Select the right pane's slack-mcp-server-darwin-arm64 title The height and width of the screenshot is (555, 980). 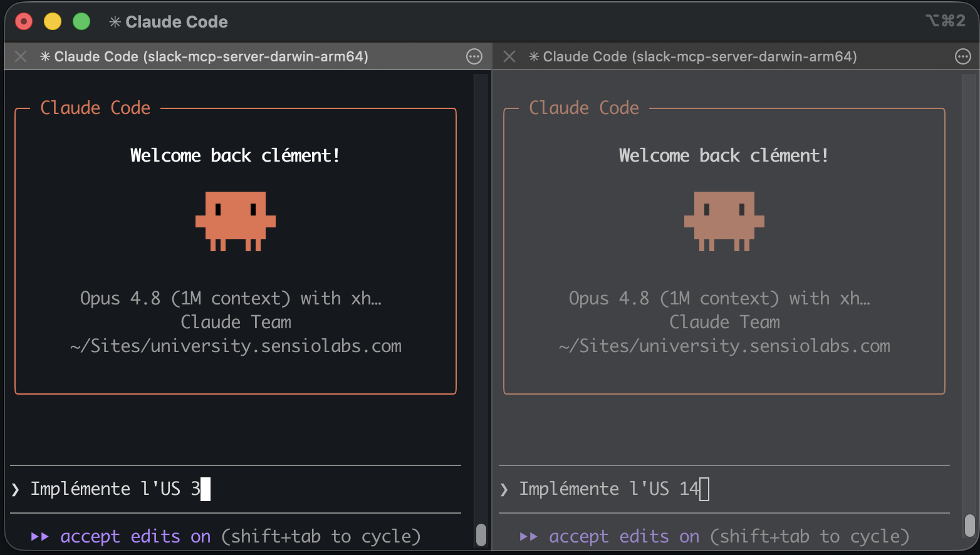(x=700, y=56)
